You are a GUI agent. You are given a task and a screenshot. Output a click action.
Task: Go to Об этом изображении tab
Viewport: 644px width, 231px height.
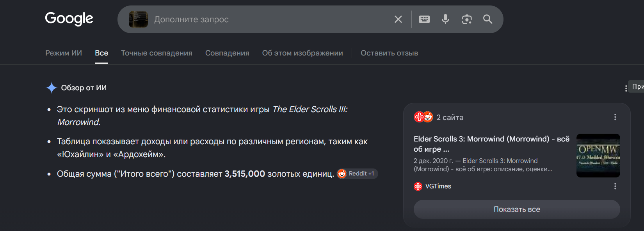coord(302,53)
